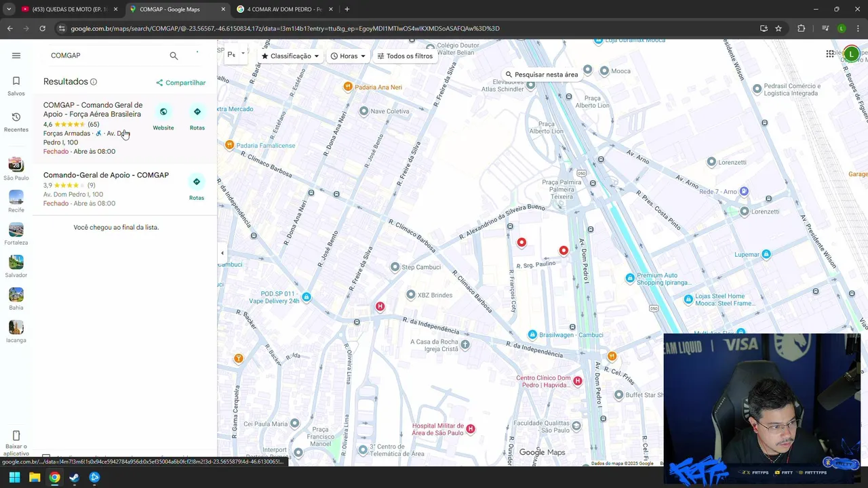Click Baixar o aplicativo phone icon

[x=16, y=435]
